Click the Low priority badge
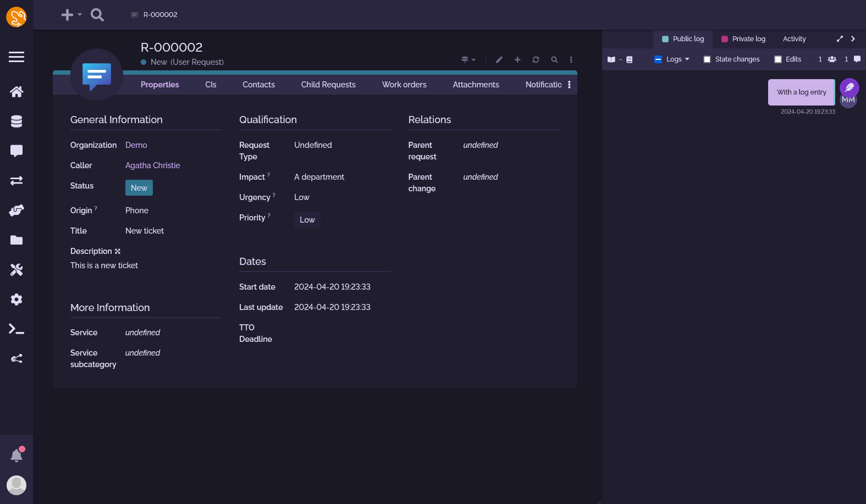The width and height of the screenshot is (866, 504). pos(307,220)
